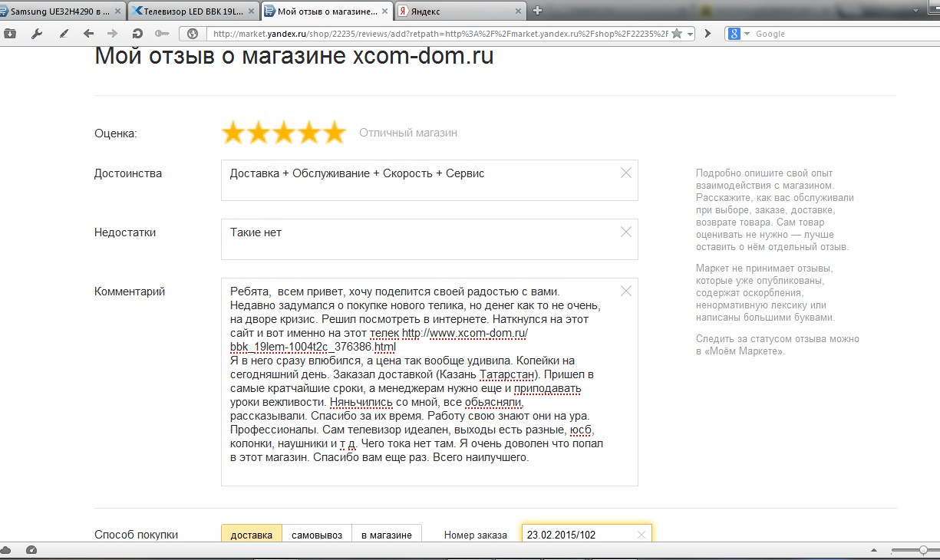
Task: Click the cloud sync icon in status bar
Action: pos(6,550)
